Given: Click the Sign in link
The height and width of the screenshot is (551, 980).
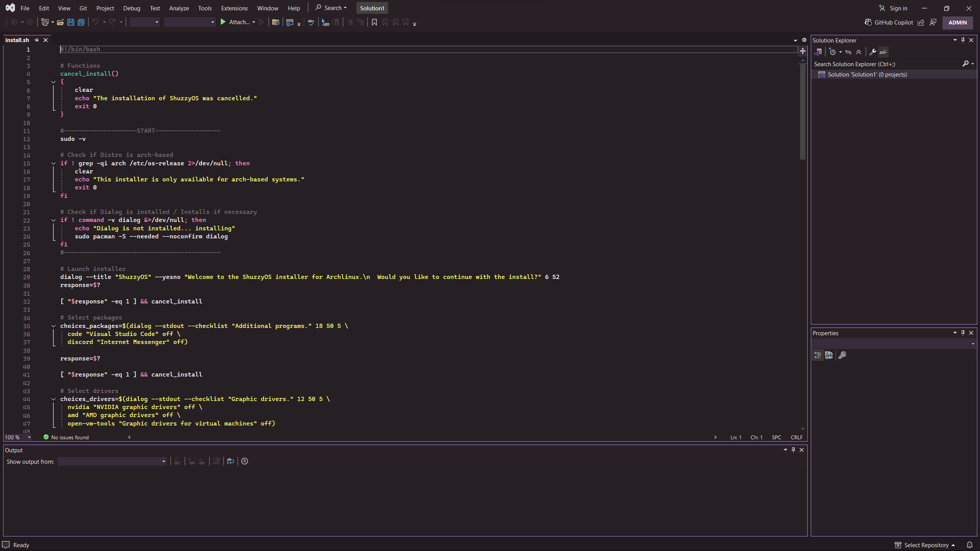Looking at the screenshot, I should [898, 8].
